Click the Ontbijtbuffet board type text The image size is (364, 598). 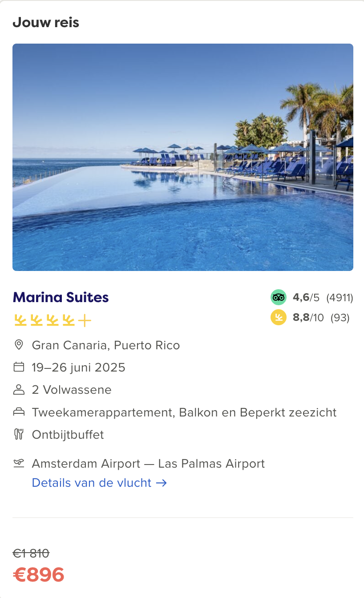point(68,435)
